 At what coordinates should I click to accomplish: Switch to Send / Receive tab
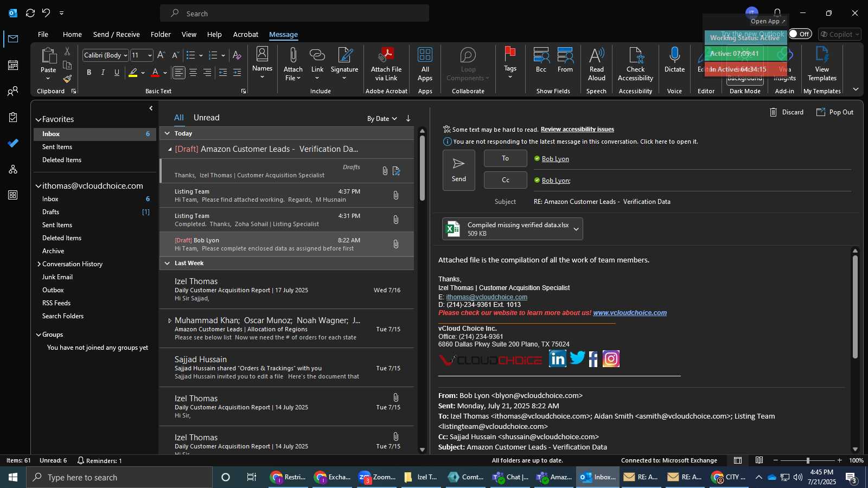pos(116,34)
